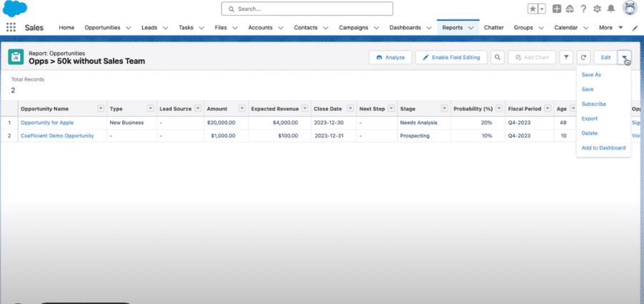644x304 pixels.
Task: Open the More navigation dropdown
Action: pos(611,27)
